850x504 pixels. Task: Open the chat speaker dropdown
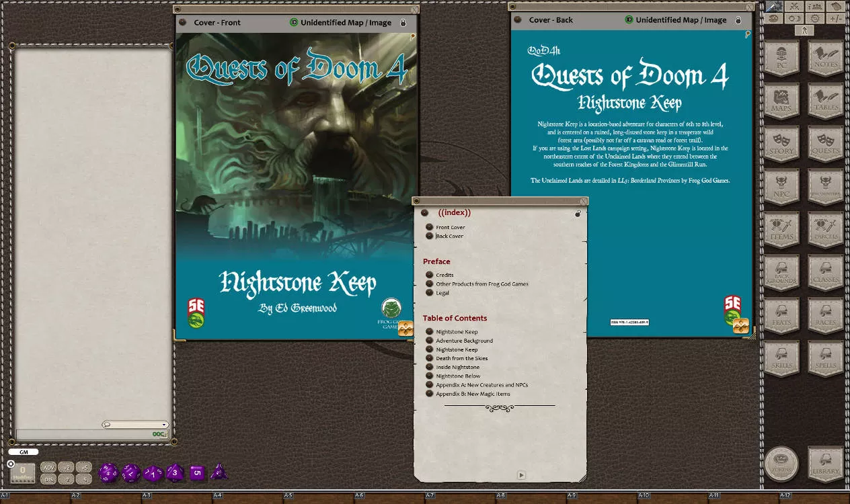(x=135, y=425)
